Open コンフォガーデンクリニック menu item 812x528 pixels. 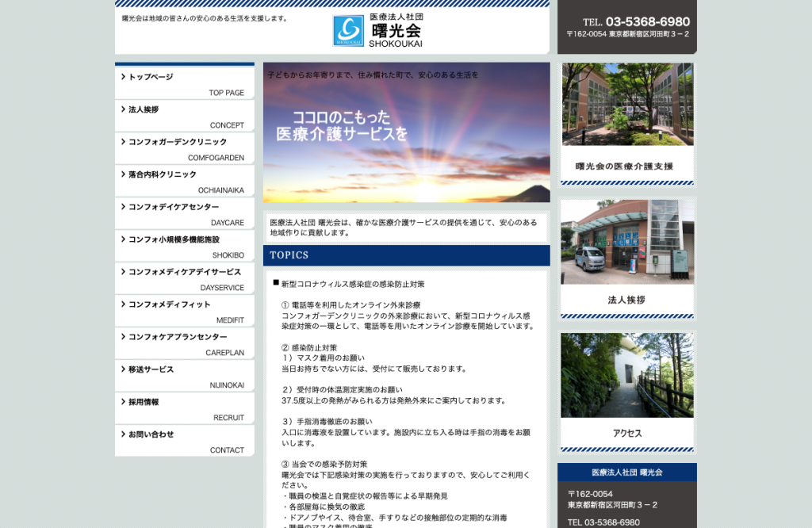pos(184,148)
